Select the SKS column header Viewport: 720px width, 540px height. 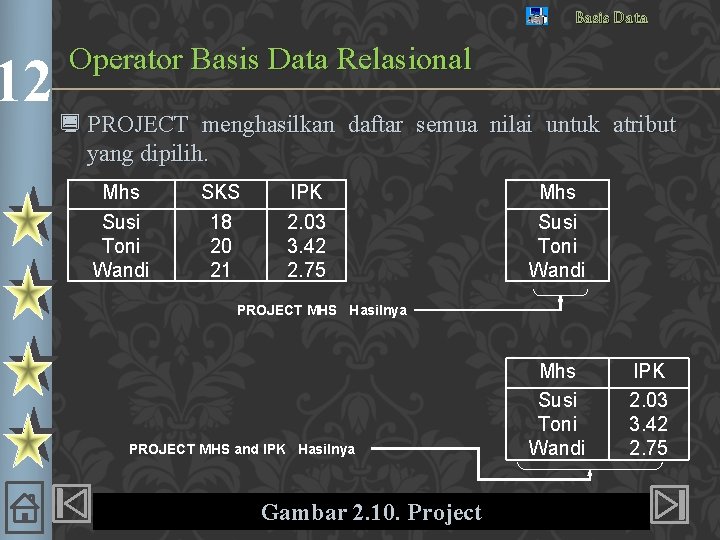click(220, 192)
